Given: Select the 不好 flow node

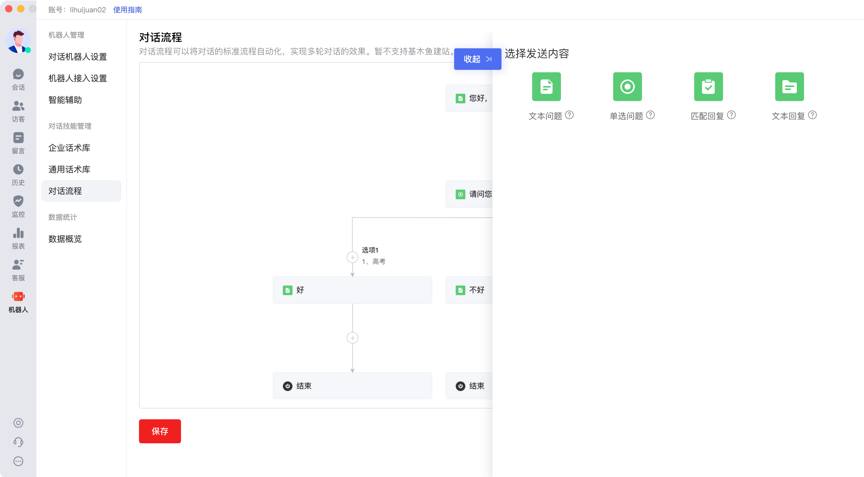Looking at the screenshot, I should 469,290.
